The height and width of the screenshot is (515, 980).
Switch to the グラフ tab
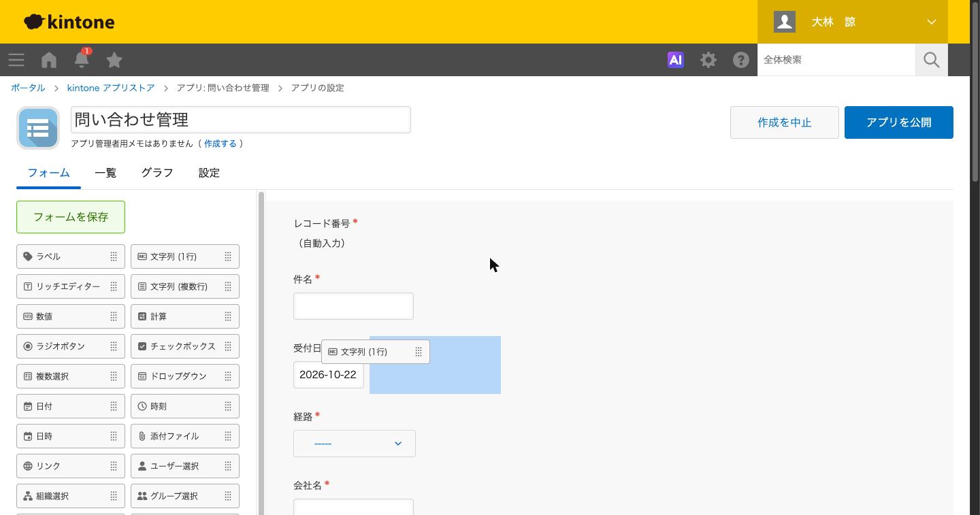pyautogui.click(x=157, y=173)
